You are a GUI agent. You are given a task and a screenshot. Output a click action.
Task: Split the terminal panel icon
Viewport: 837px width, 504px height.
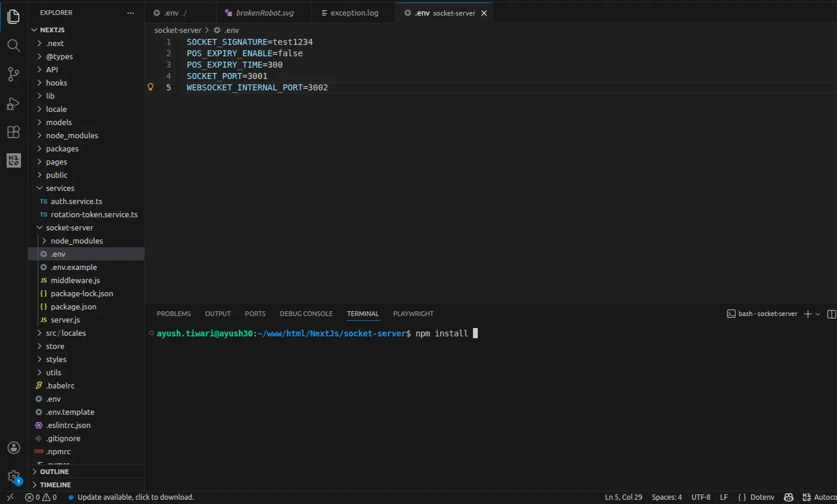click(832, 314)
